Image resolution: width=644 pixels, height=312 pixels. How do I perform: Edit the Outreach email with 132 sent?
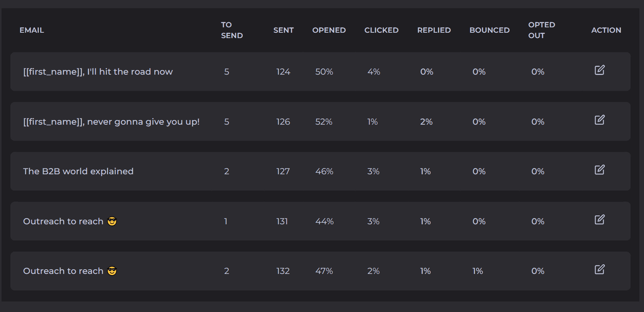pos(599,269)
